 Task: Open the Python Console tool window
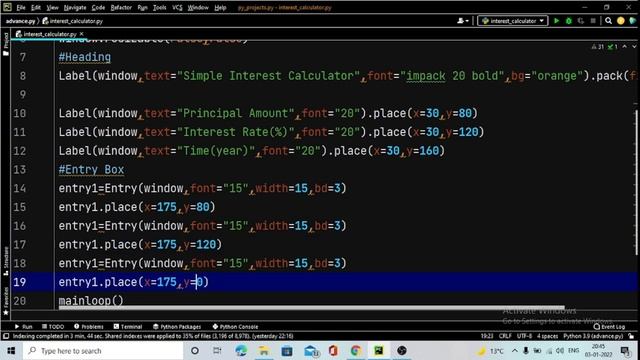235,327
